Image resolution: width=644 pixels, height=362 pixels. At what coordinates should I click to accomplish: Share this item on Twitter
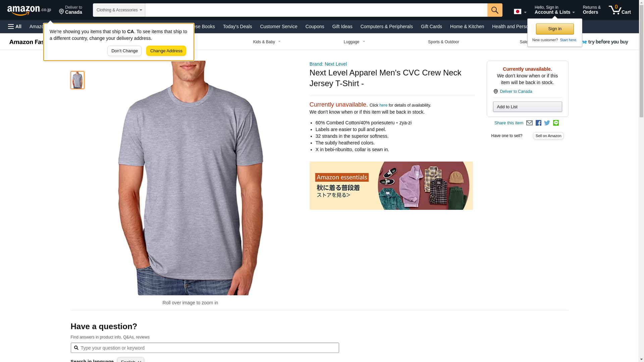tap(547, 123)
